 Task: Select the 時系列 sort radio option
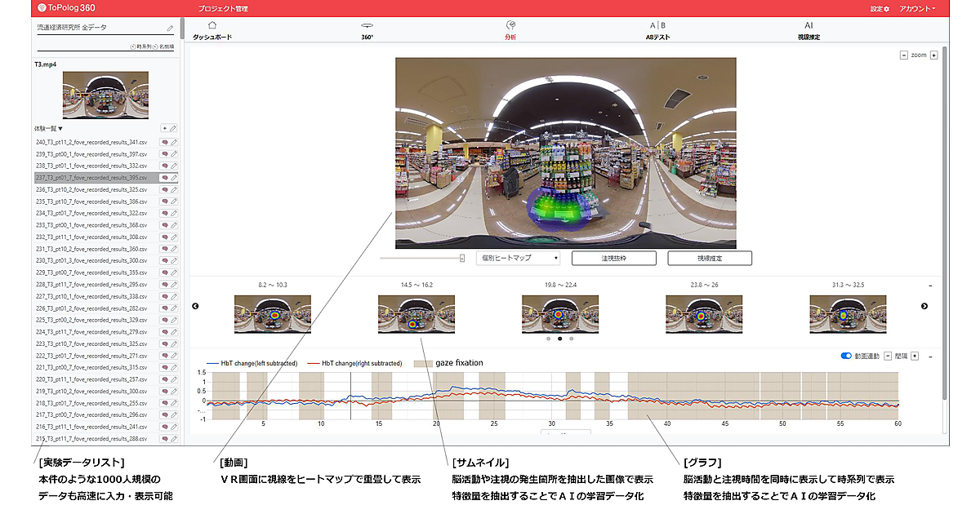tap(133, 47)
